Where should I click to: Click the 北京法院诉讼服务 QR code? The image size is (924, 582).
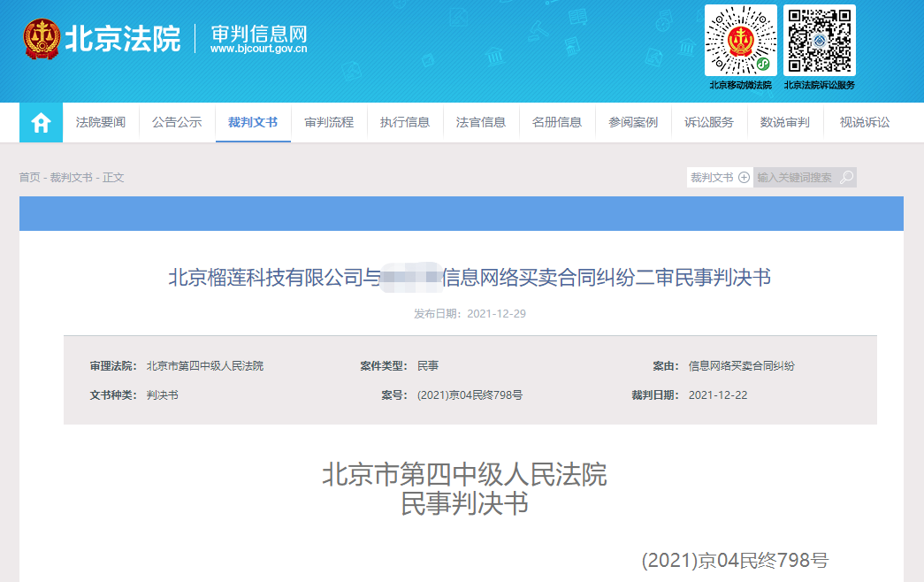pos(819,41)
